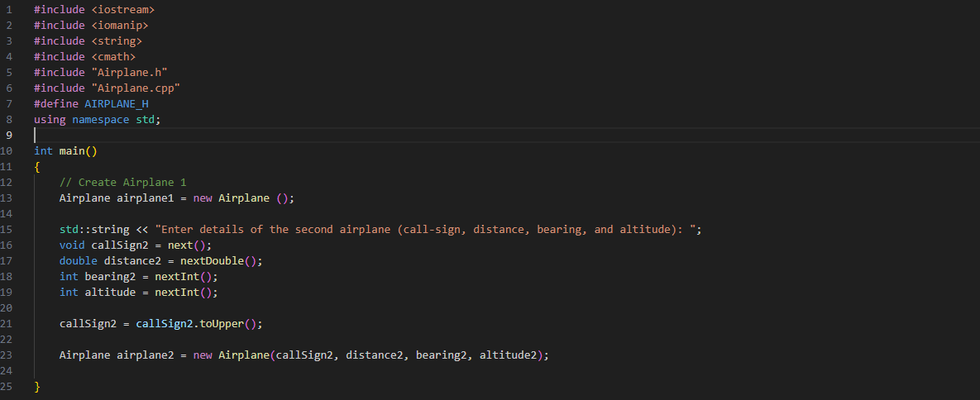
Task: Click the "Airplane.cpp" include string
Action: coord(136,88)
